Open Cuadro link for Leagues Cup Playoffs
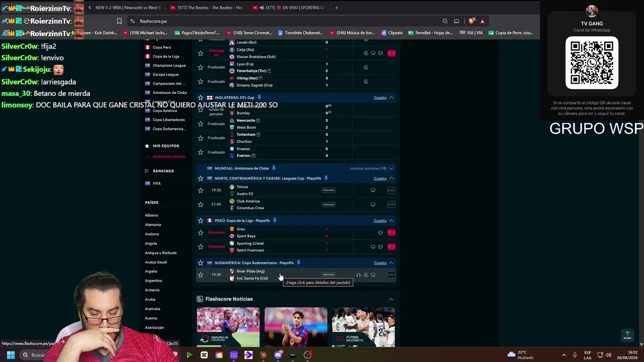This screenshot has height=362, width=644. (x=380, y=178)
